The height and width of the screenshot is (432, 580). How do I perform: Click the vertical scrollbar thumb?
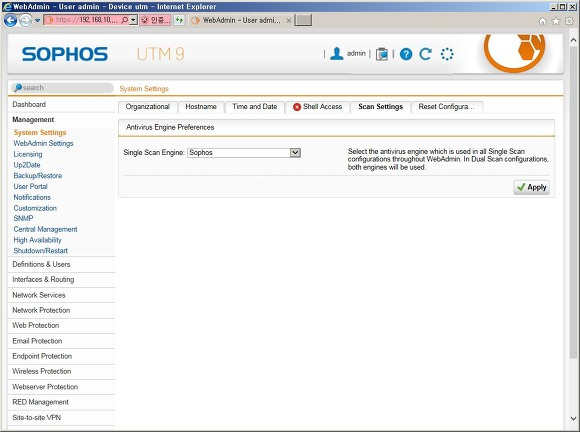573,202
